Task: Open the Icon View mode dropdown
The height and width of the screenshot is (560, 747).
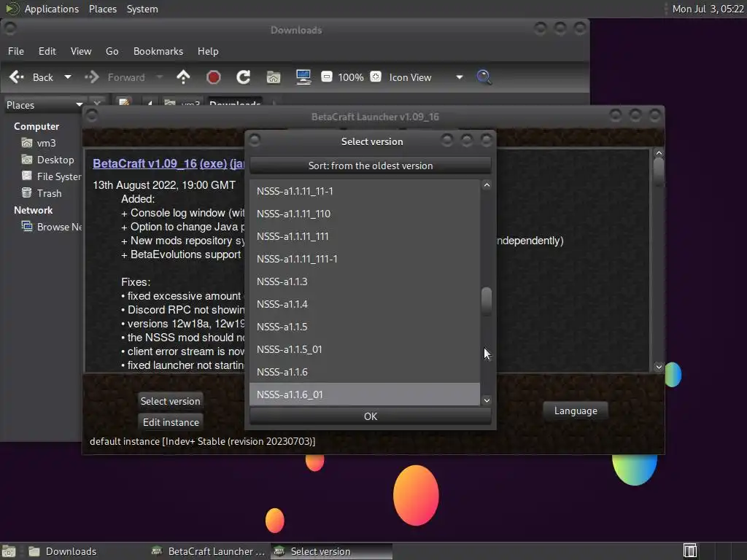Action: click(426, 77)
